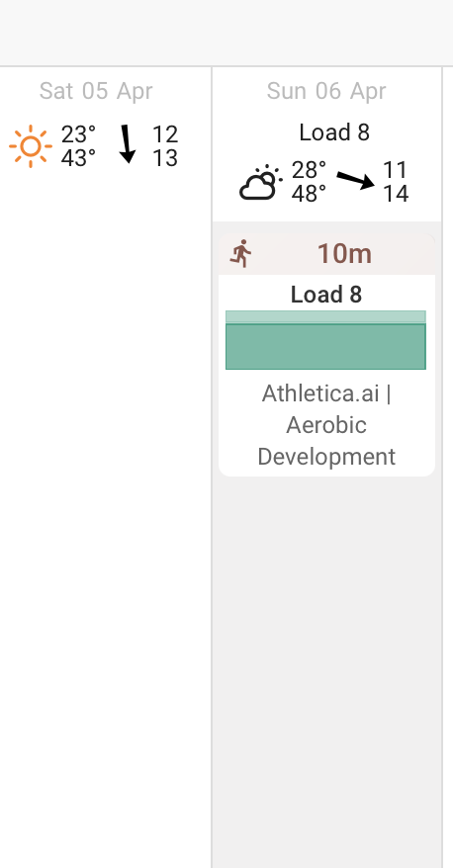Screen dimensions: 453x868
Task: Click Saturday's downward wind direction arrow
Action: point(128,144)
